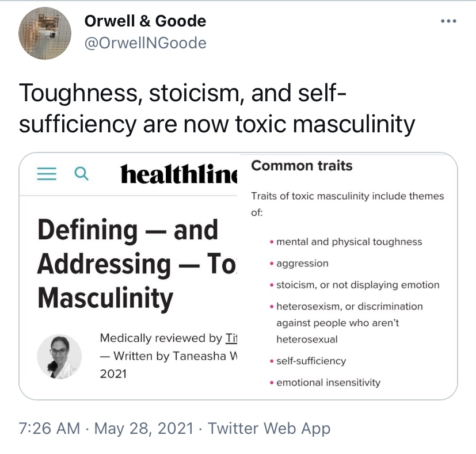Screen dimensions: 476x454
Task: Click the 'Written by Taneasha' byline
Action: [x=169, y=356]
